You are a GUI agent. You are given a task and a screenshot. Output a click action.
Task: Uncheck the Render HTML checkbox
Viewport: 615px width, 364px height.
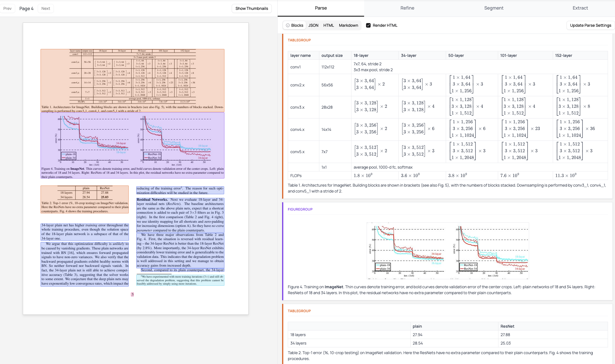point(368,25)
